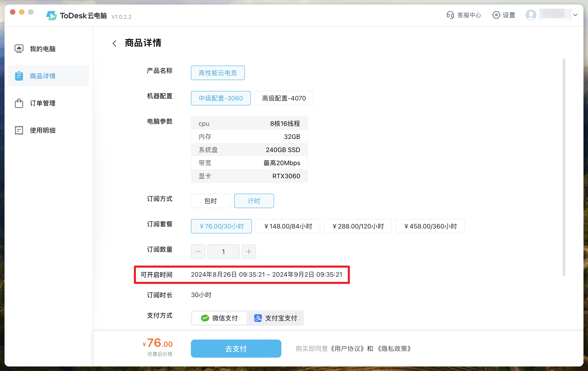This screenshot has width=588, height=371.
Task: Select the ¥458.00/360小时 plan
Action: click(430, 226)
